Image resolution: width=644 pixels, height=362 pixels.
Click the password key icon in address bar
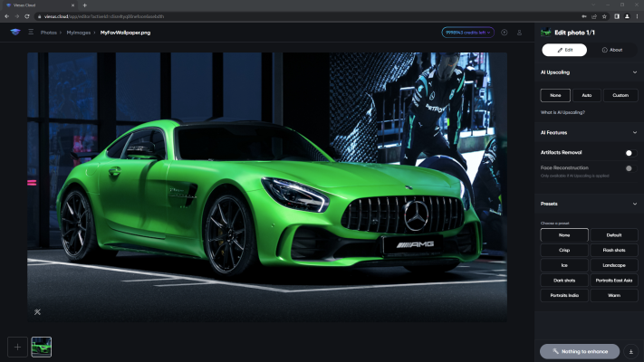coord(584,16)
